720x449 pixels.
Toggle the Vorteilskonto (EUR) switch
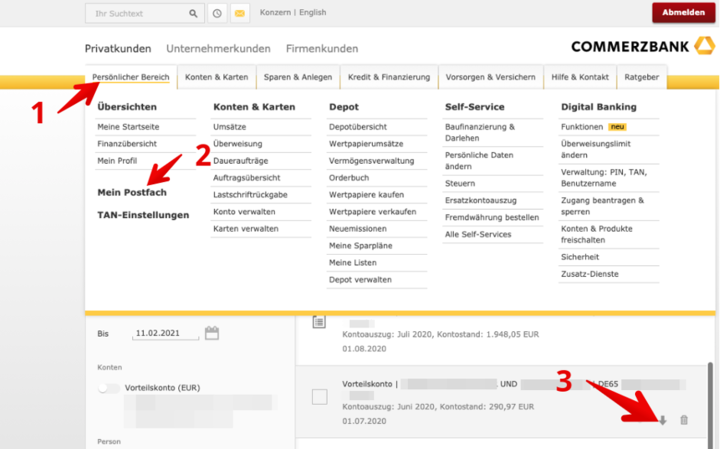[109, 388]
